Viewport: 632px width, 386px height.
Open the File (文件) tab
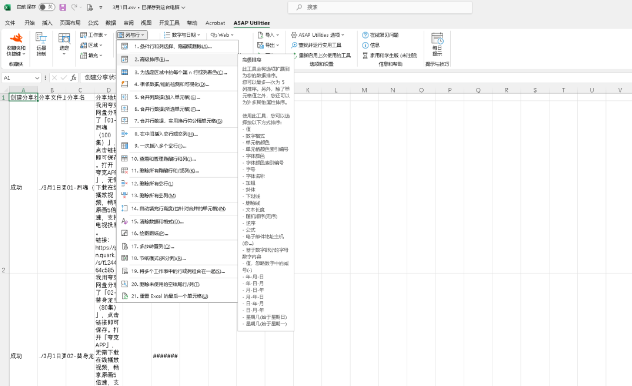10,23
